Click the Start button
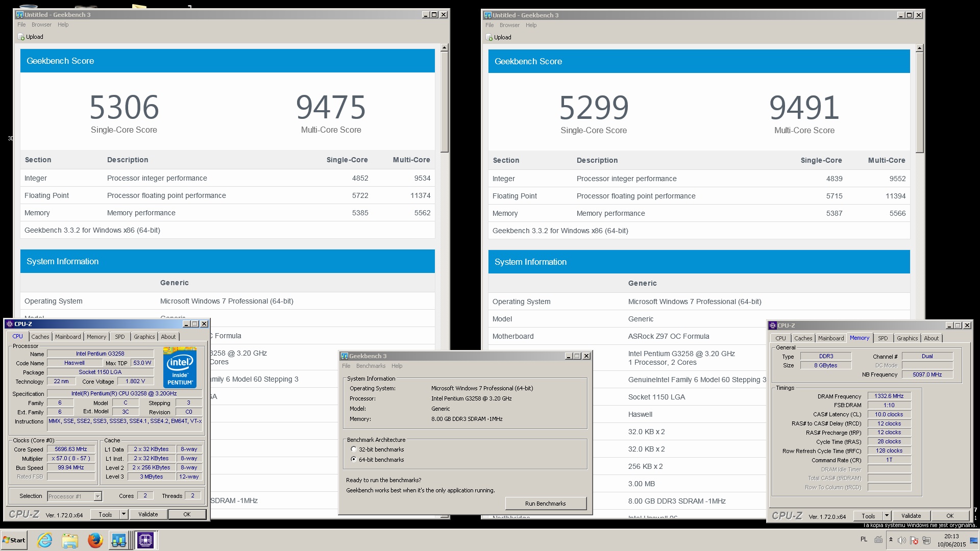980x551 pixels. pos(14,540)
